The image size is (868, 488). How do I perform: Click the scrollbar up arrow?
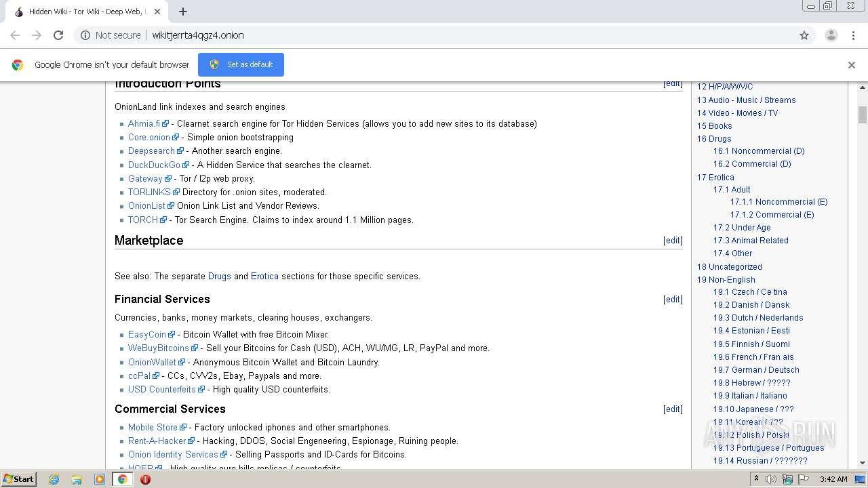point(863,87)
